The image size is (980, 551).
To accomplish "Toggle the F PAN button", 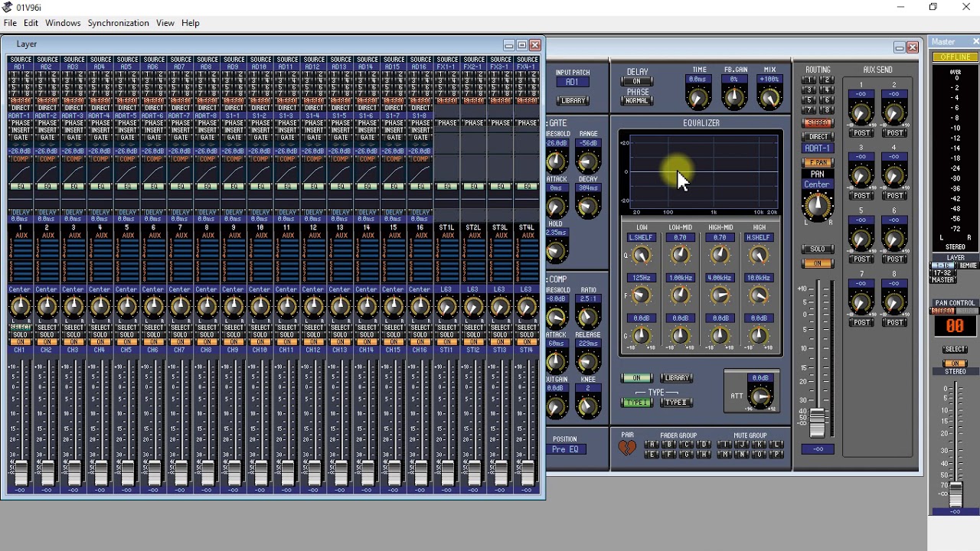I will pos(818,163).
